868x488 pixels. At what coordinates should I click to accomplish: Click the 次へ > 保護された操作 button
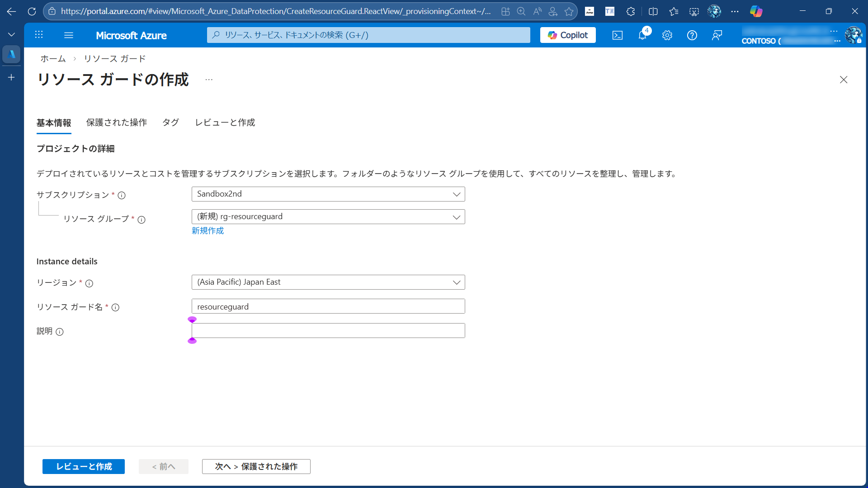256,466
